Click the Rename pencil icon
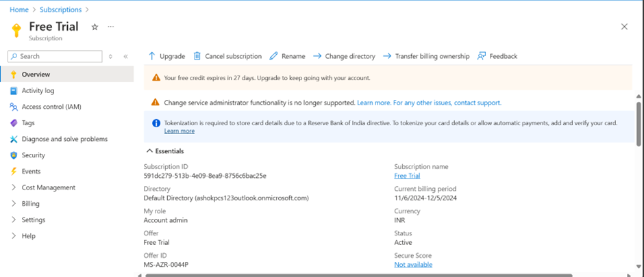The height and width of the screenshot is (277, 644). pos(274,56)
